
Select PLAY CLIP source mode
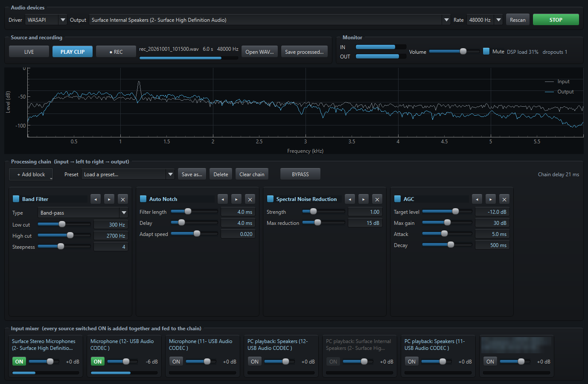pyautogui.click(x=73, y=52)
